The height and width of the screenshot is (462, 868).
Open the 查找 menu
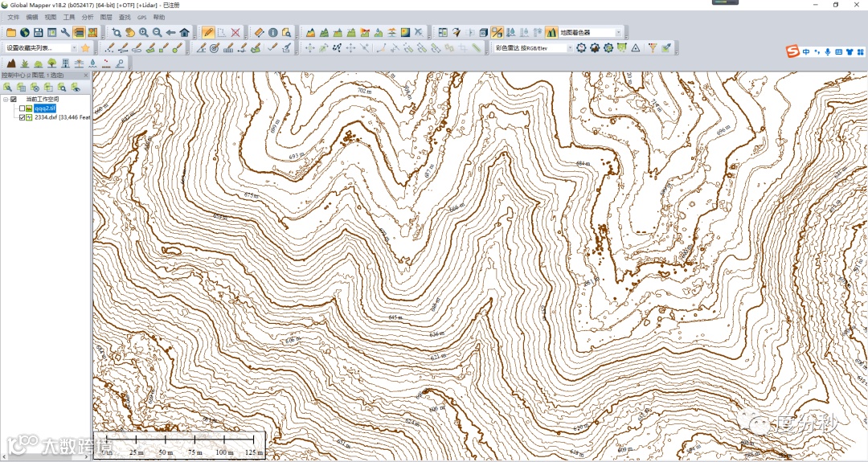click(x=125, y=17)
